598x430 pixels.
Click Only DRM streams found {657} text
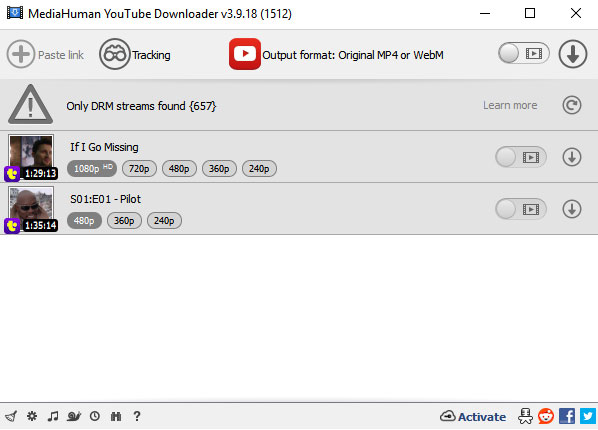(x=141, y=106)
